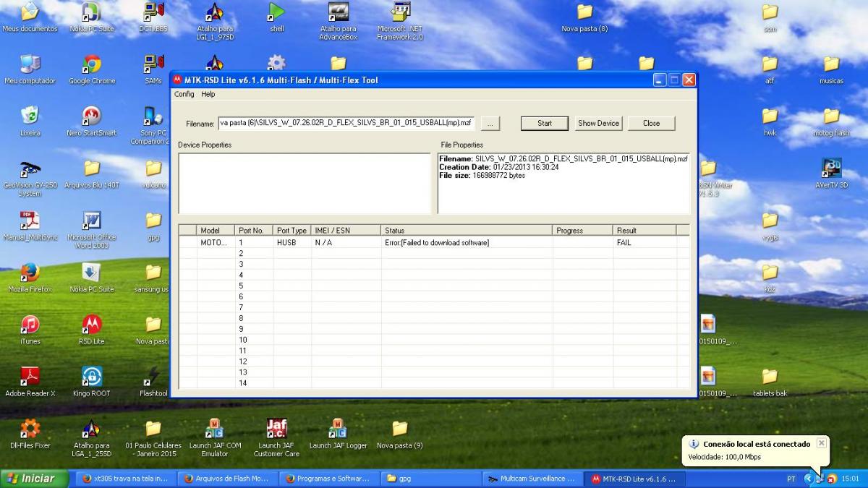Open the RSD Lite desktop icon

pyautogui.click(x=92, y=325)
